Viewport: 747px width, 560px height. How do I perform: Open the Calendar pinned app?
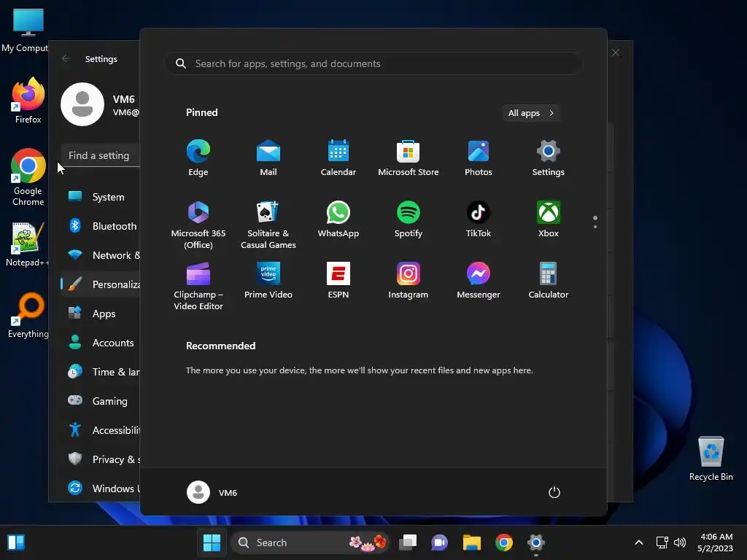click(338, 158)
